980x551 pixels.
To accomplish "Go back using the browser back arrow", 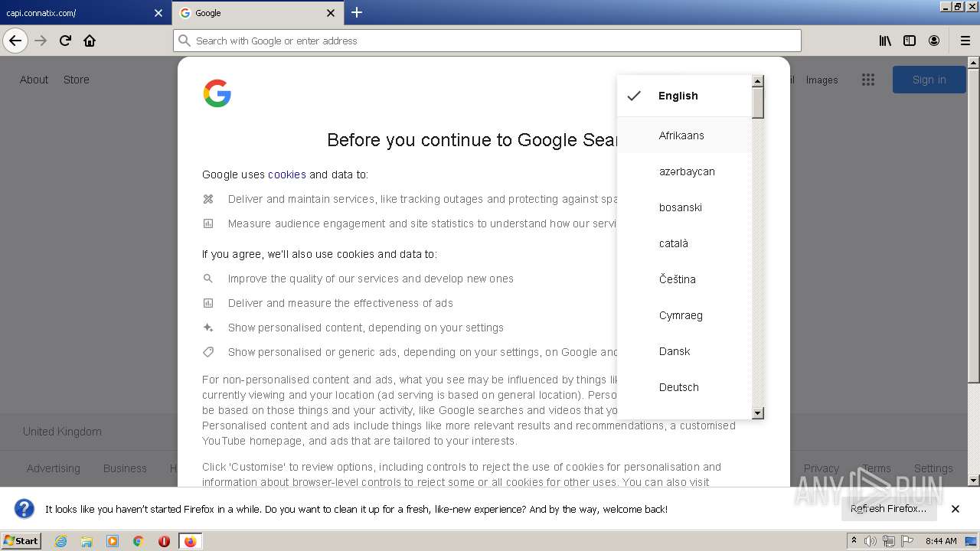I will point(15,41).
